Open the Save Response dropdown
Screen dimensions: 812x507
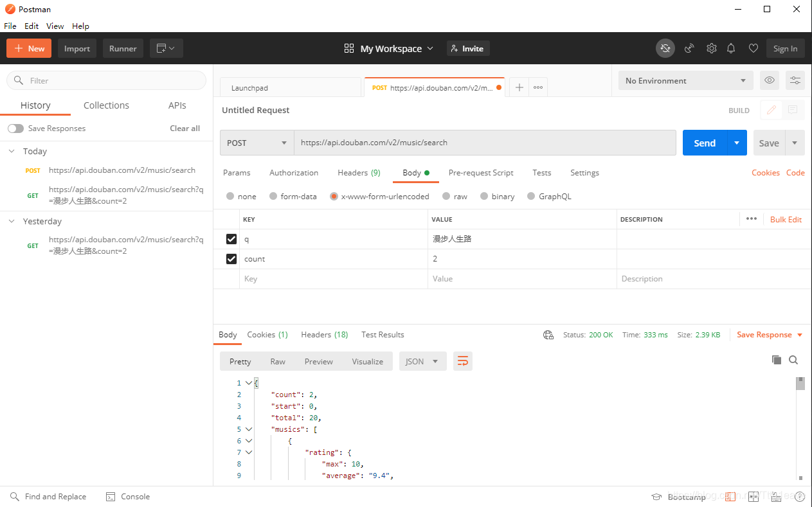pyautogui.click(x=770, y=335)
